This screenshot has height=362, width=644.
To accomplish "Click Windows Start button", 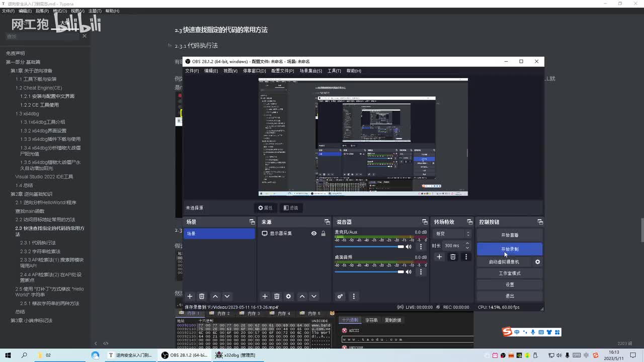I will (8, 355).
